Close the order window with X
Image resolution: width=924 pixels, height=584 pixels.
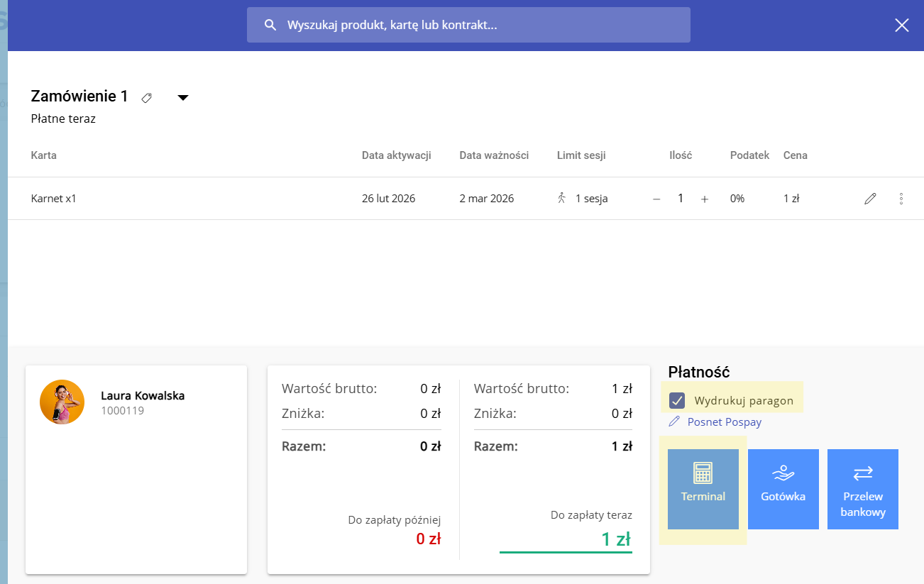[901, 26]
